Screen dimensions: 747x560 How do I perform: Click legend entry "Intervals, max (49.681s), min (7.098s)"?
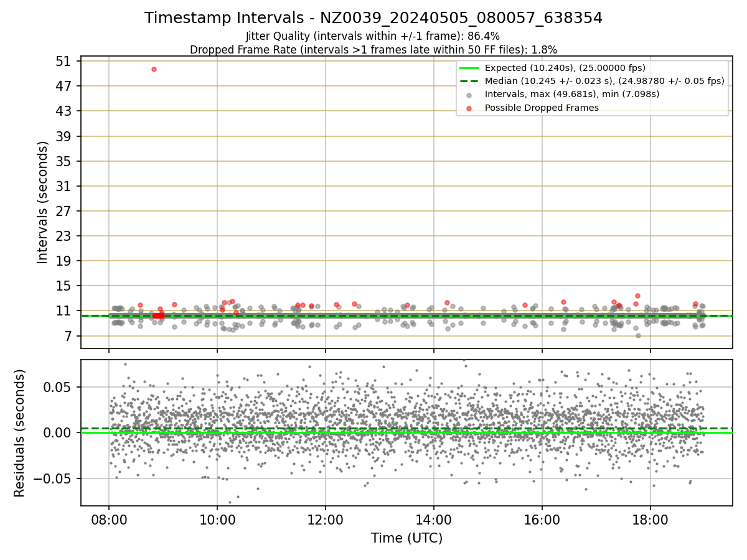pyautogui.click(x=572, y=95)
